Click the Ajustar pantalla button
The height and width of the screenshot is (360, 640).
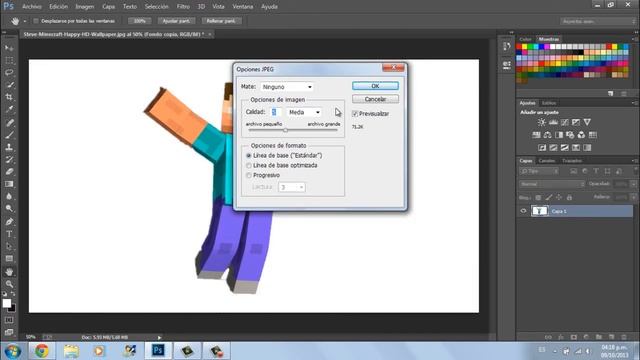click(176, 21)
